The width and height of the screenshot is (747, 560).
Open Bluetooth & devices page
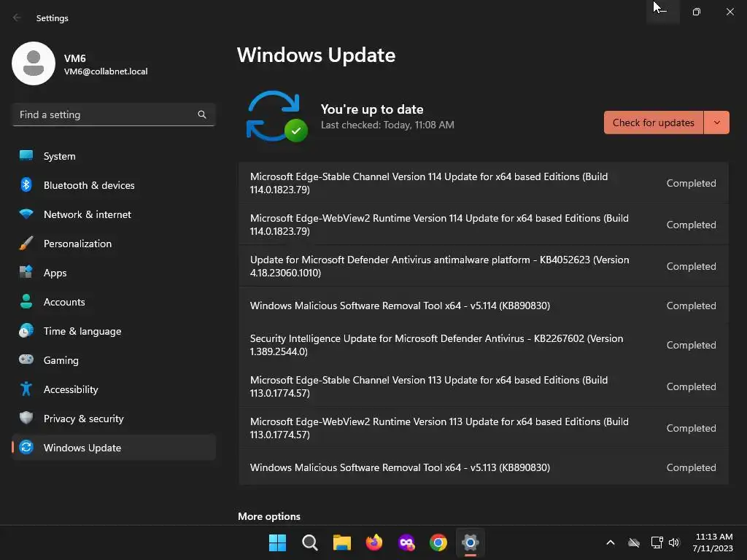(114, 184)
